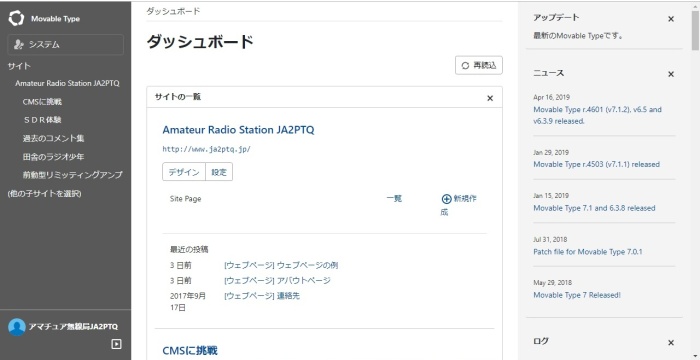Open news Movable Type 7.1 and 6.3.8 released
The image size is (700, 360).
[x=594, y=208]
